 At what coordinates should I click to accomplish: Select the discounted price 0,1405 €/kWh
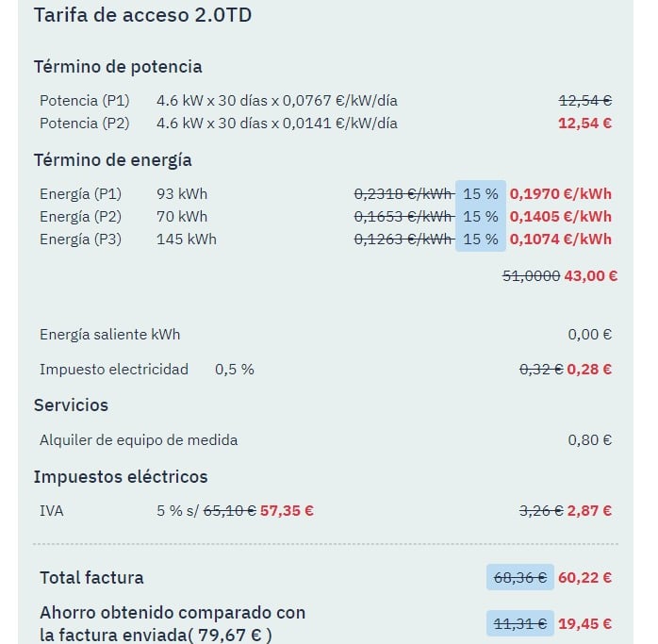(x=561, y=217)
